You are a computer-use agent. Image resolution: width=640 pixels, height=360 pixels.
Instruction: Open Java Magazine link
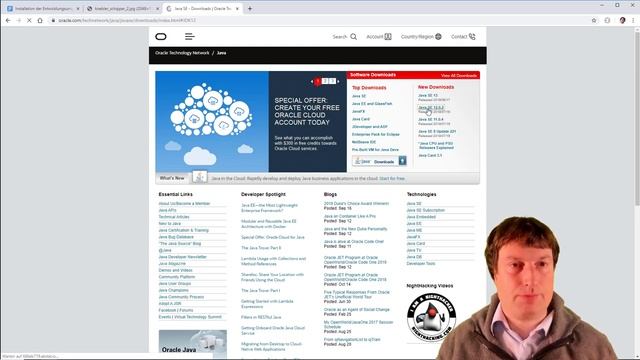coord(172,264)
